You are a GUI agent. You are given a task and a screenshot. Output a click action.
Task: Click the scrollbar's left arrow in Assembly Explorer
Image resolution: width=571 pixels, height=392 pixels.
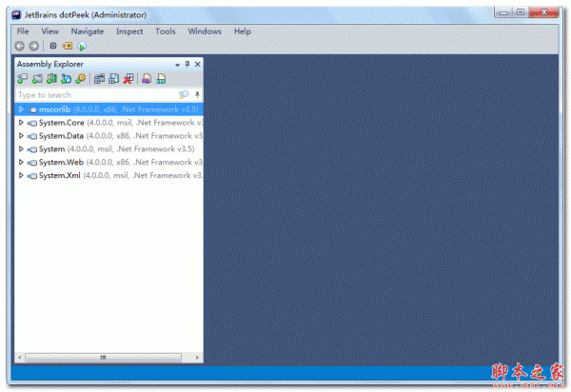20,358
